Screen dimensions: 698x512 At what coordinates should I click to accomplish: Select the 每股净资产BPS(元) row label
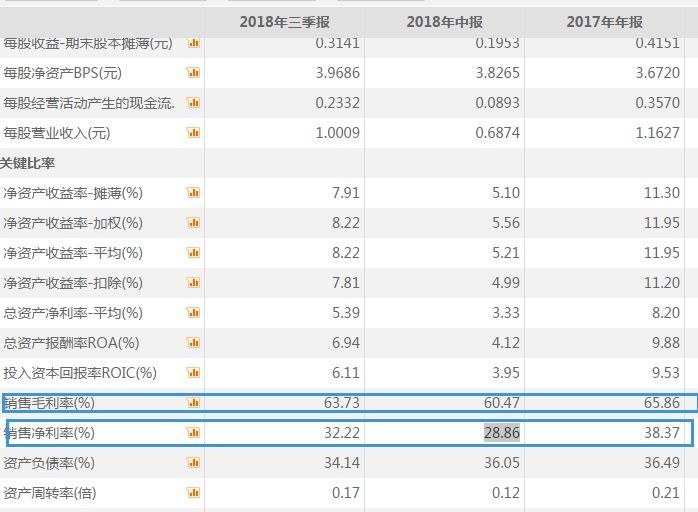tap(62, 73)
